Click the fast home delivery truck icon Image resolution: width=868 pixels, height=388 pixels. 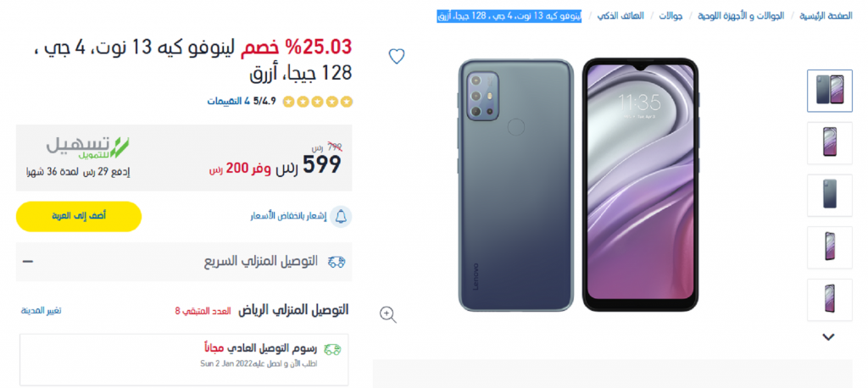click(337, 262)
